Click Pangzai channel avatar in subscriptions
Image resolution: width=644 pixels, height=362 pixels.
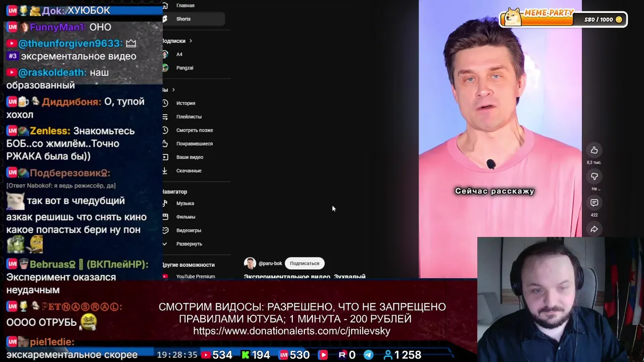pos(165,68)
